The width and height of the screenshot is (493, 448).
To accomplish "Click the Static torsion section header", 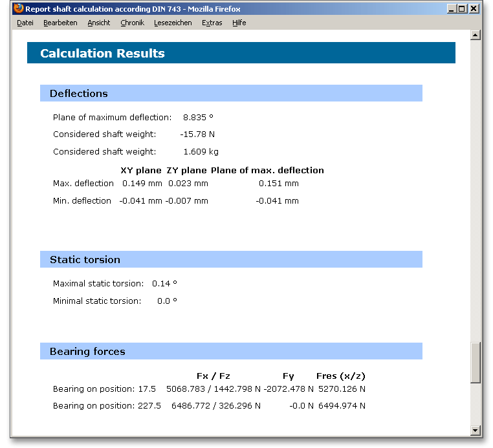I will pos(85,260).
